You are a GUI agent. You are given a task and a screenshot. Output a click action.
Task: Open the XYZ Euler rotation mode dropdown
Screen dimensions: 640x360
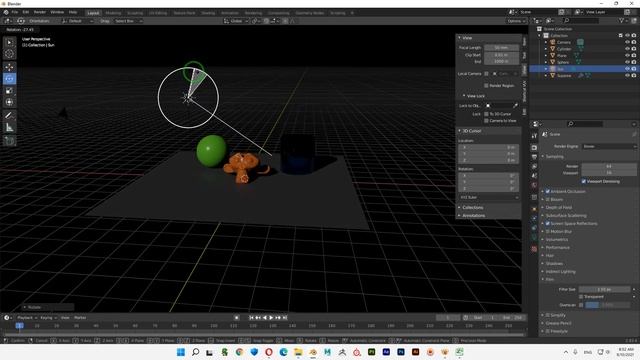tap(489, 197)
